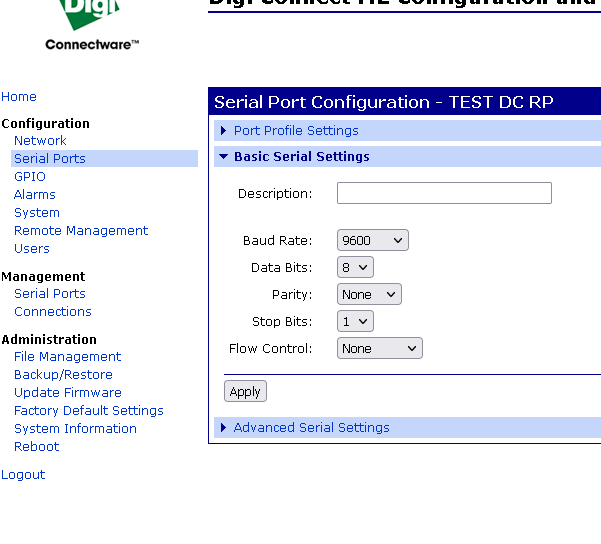Open the Stop Bits dropdown
This screenshot has width=601, height=544.
[x=355, y=321]
